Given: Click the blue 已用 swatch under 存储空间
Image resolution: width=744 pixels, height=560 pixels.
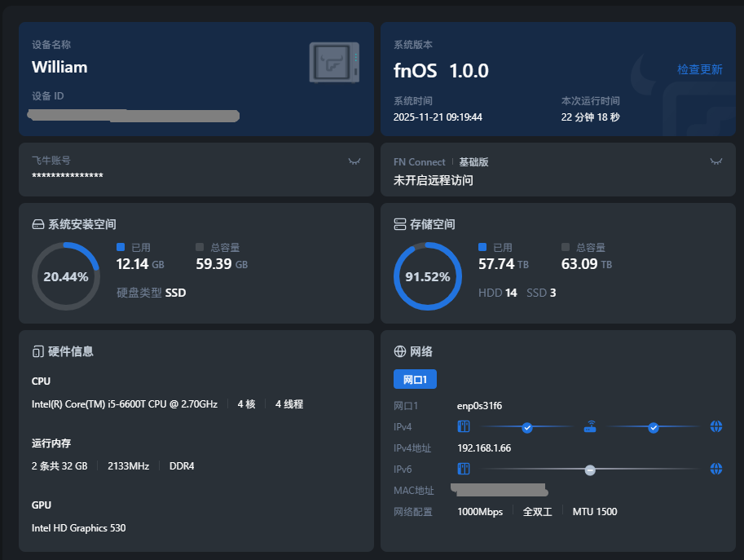Looking at the screenshot, I should point(482,247).
